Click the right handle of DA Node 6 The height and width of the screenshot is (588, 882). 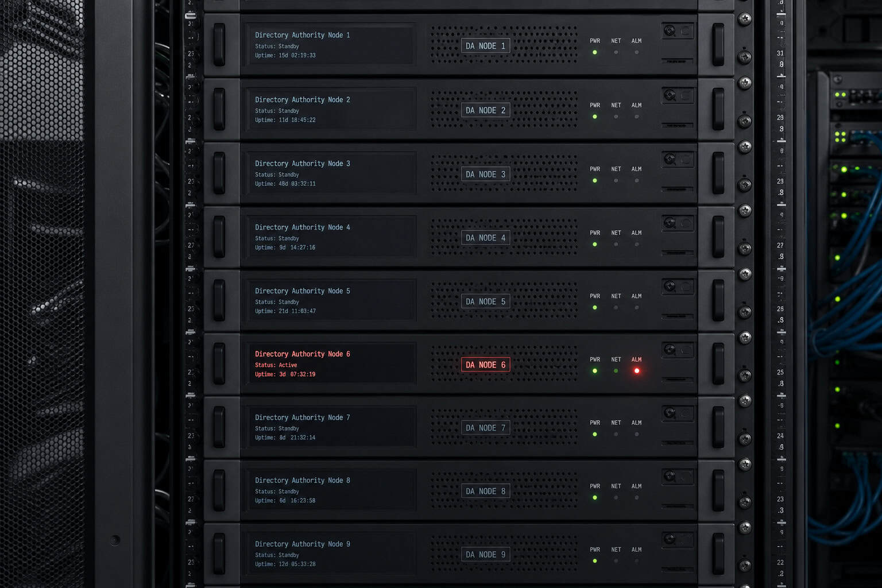[x=718, y=364]
